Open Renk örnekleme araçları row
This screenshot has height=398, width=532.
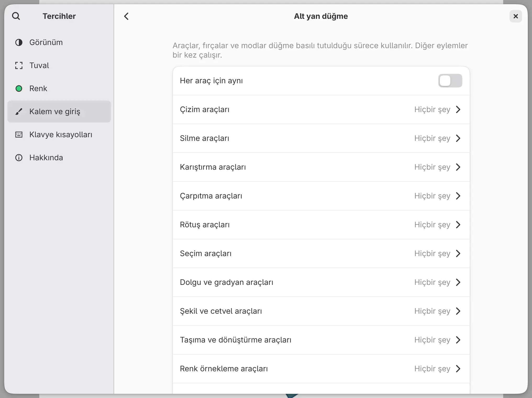point(321,369)
